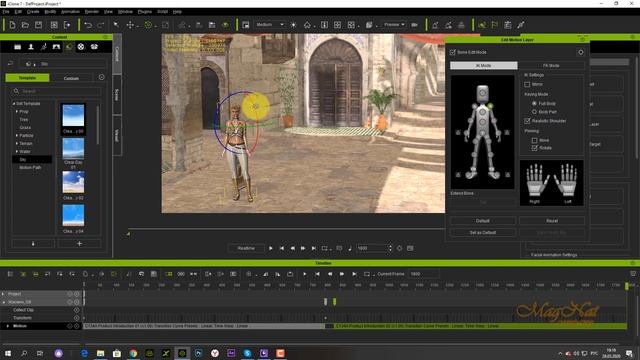Expand the Motion track in timeline
Viewport: 640px width, 360px height.
[8, 326]
